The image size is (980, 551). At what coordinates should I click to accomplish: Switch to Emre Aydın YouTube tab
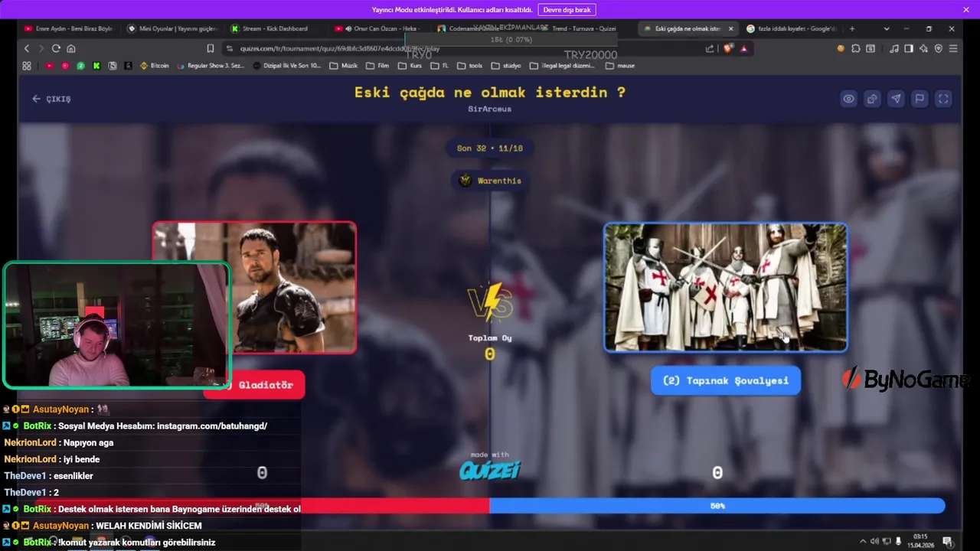[x=69, y=28]
